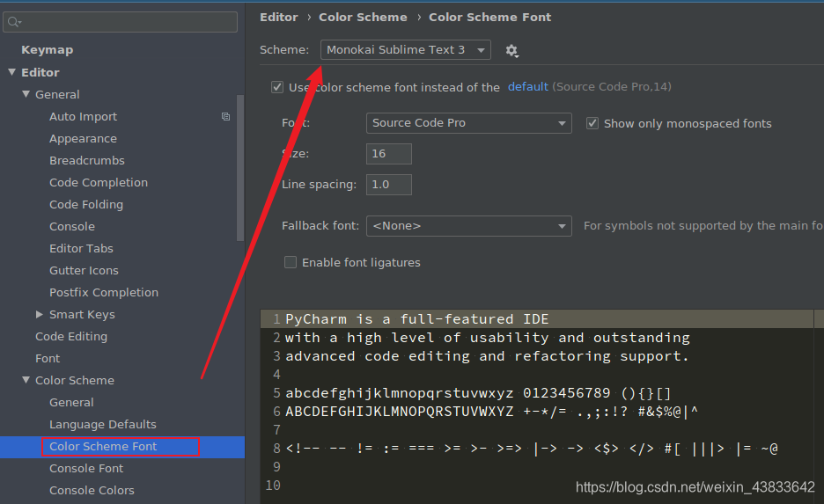Open the Font dropdown Source Code Pro

[468, 123]
